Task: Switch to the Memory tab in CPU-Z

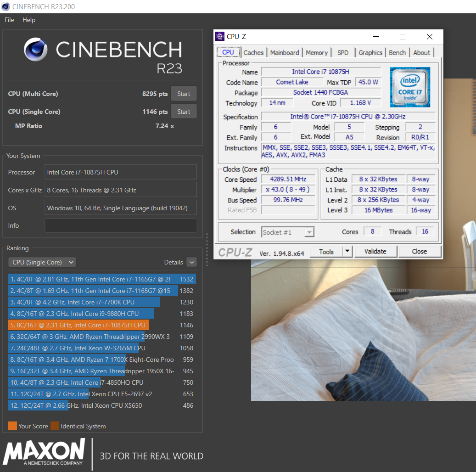Action: point(317,53)
